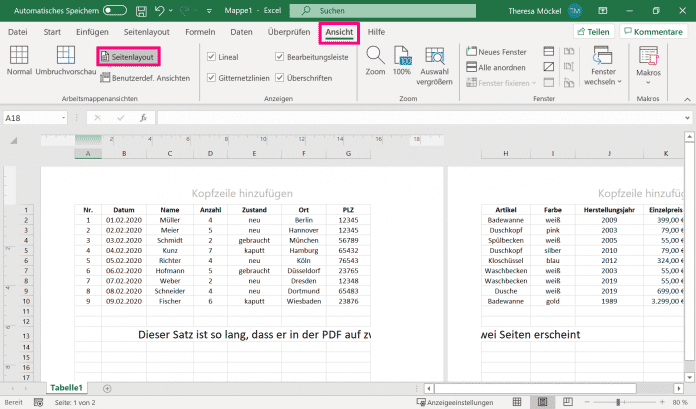Switch to Normal view in the ribbon
Viewport: 696px width, 409px height.
(19, 60)
